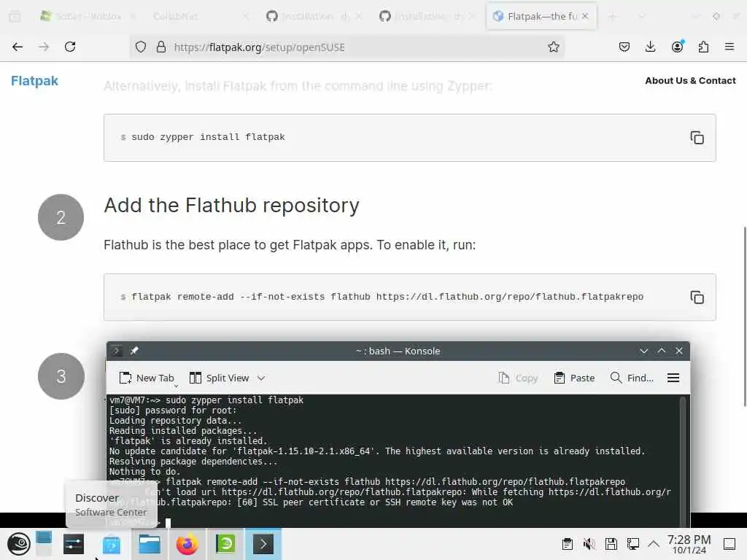Copy the flatpak remote-add command
Screen dimensions: 747x560
[x=697, y=297]
